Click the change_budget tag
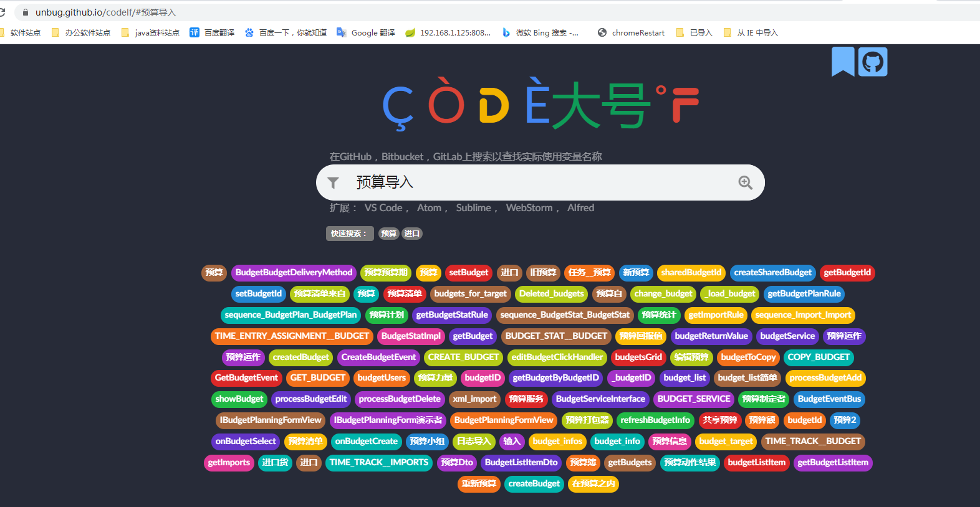This screenshot has height=507, width=980. pos(663,294)
